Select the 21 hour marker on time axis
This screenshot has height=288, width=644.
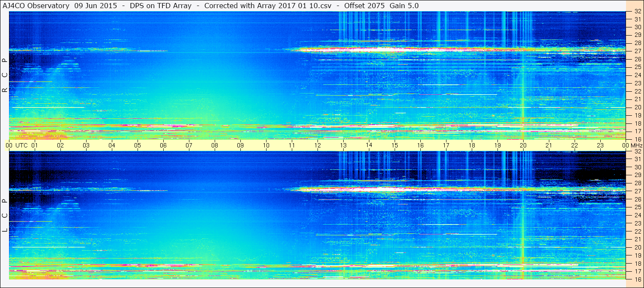click(x=549, y=145)
